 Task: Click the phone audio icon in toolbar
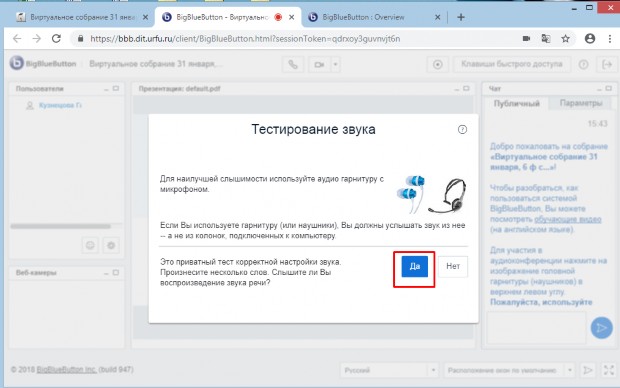pos(293,64)
